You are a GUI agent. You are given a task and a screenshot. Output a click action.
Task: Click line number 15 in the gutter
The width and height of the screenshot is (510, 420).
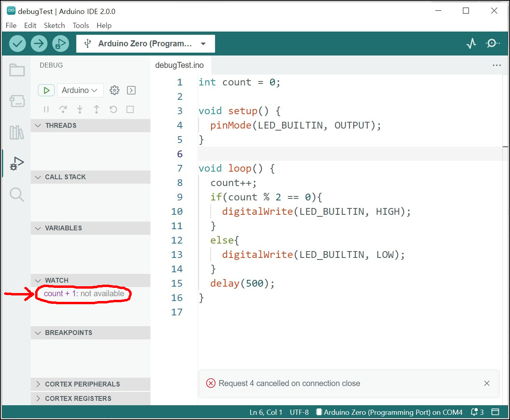click(177, 283)
